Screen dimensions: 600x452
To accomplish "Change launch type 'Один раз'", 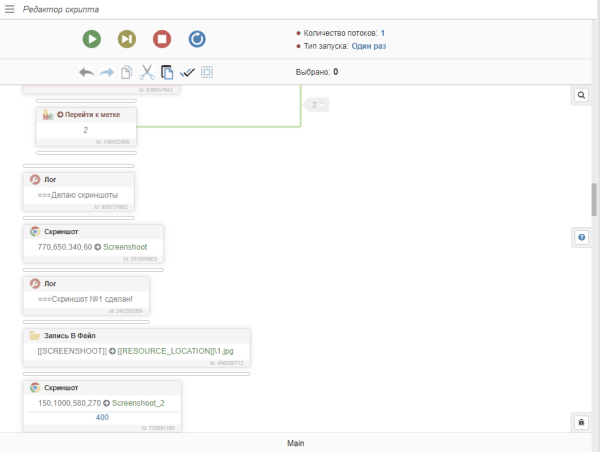I will pos(368,46).
